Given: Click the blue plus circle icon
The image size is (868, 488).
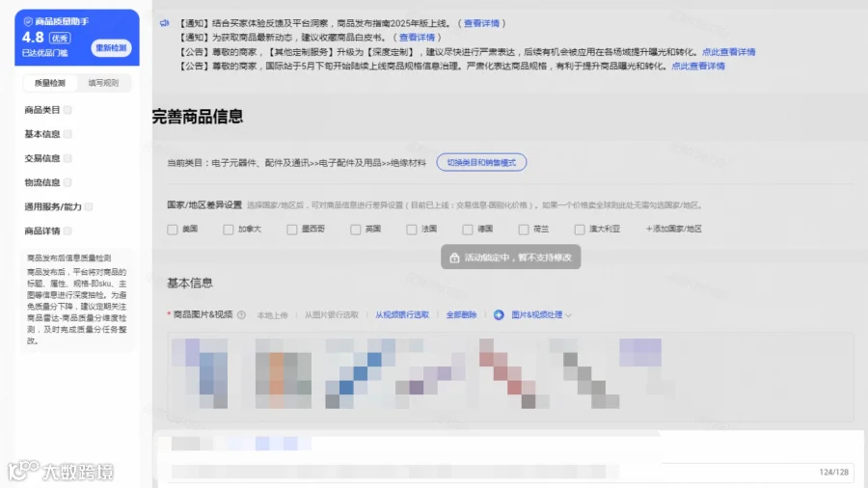Looking at the screenshot, I should click(x=499, y=314).
